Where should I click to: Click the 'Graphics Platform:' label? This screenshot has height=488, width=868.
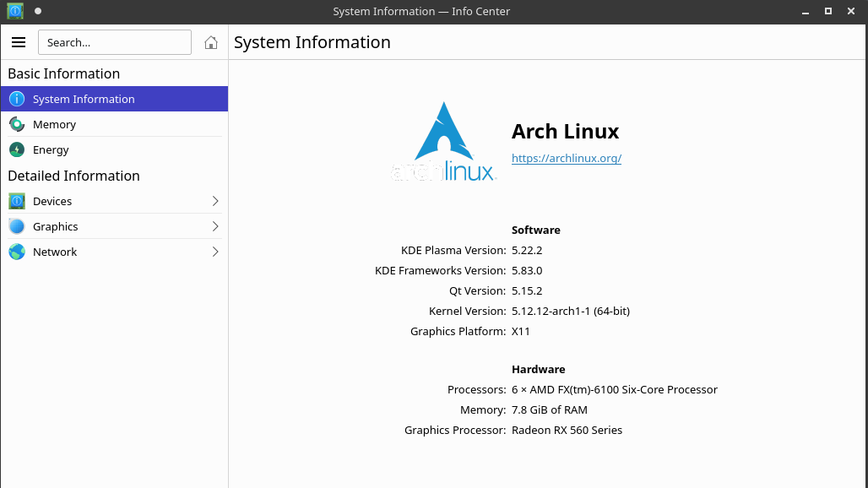pos(458,332)
